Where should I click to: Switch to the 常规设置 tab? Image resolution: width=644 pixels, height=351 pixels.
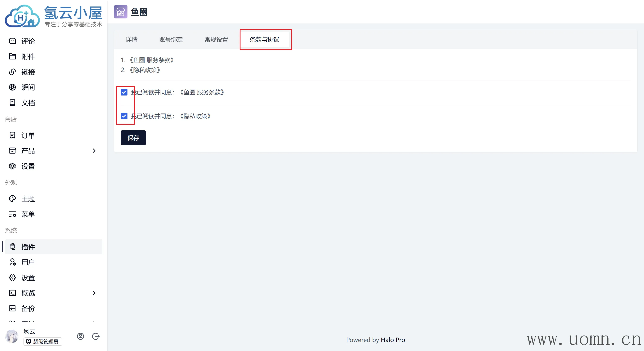pos(216,39)
